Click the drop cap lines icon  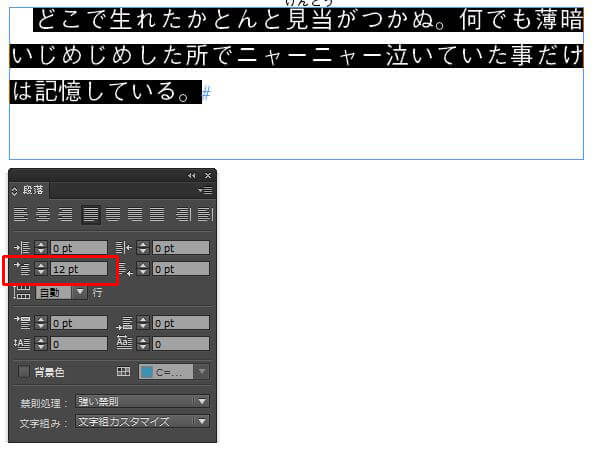pos(22,344)
